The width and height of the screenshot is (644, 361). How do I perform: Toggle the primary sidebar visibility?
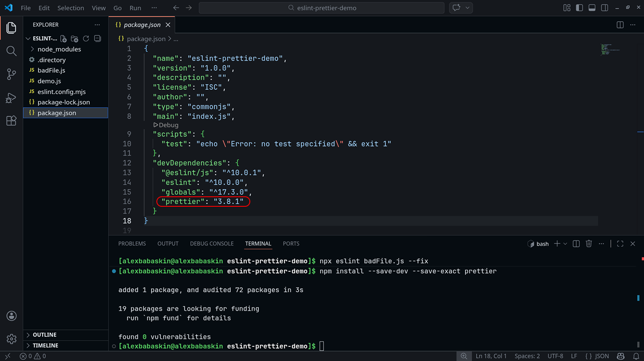579,8
